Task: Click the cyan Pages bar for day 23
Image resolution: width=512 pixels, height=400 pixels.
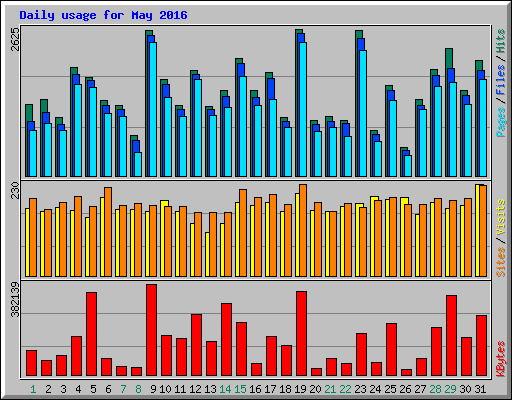Action: click(363, 113)
